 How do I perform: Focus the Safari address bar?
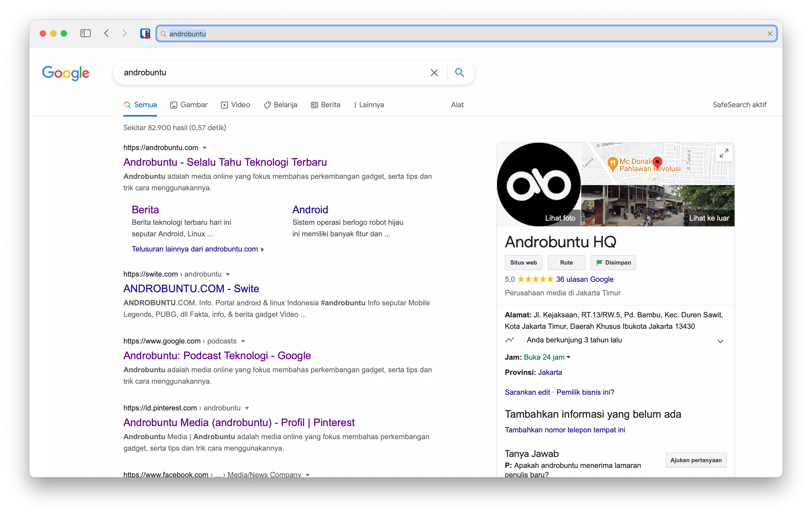coord(466,34)
